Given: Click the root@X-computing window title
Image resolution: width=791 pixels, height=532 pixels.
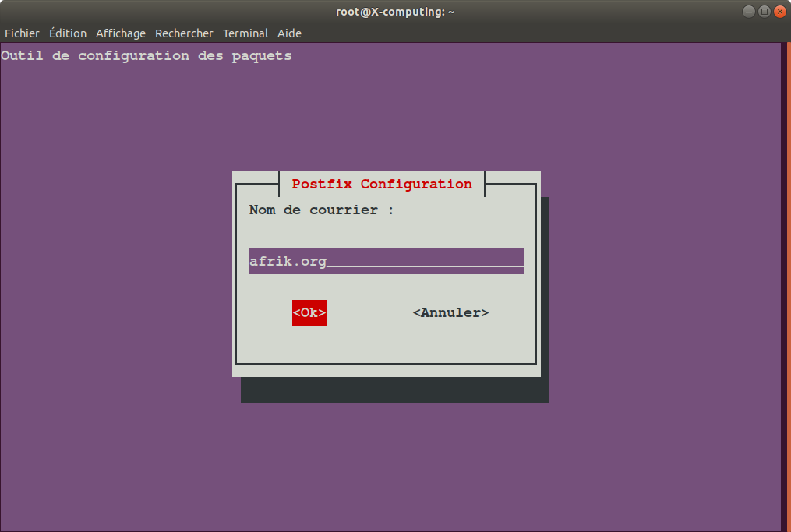Looking at the screenshot, I should (x=395, y=12).
